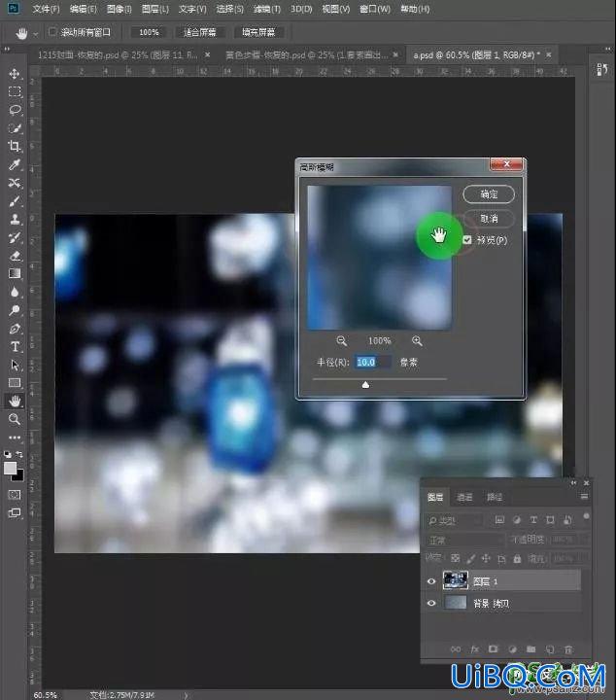
Task: Open the layer kind filter dropdown
Action: pyautogui.click(x=455, y=520)
